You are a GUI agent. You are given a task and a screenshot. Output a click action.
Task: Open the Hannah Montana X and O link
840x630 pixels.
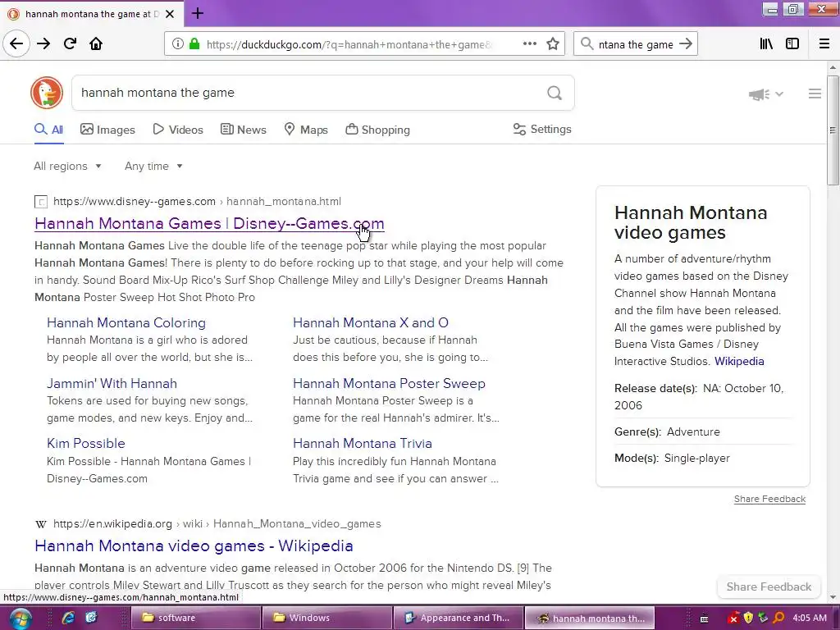pyautogui.click(x=371, y=322)
